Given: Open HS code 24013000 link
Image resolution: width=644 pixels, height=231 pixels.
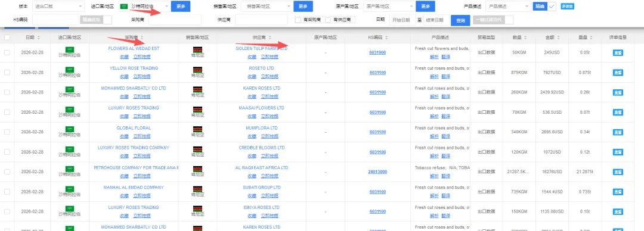Looking at the screenshot, I should point(377,172).
